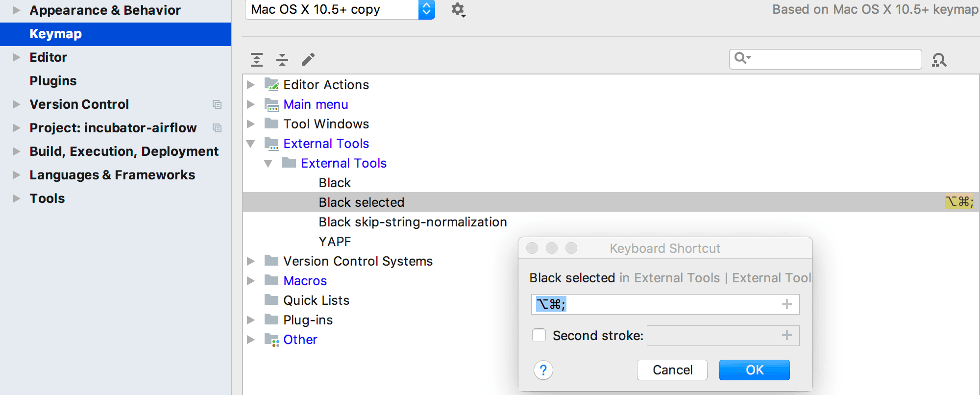Select the Macros tree label

[x=305, y=281]
